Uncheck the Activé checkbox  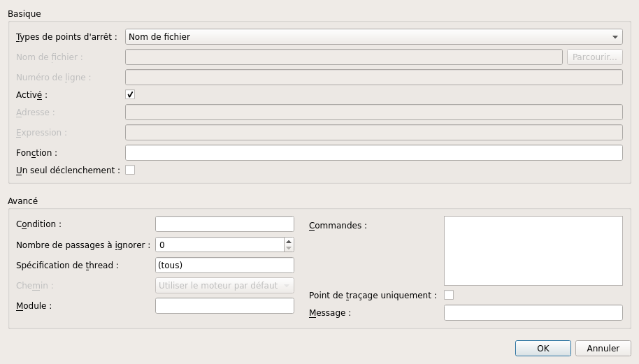[130, 94]
